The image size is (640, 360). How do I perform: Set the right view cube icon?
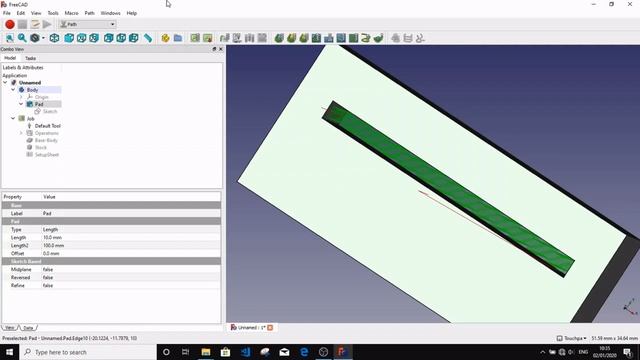(94, 38)
